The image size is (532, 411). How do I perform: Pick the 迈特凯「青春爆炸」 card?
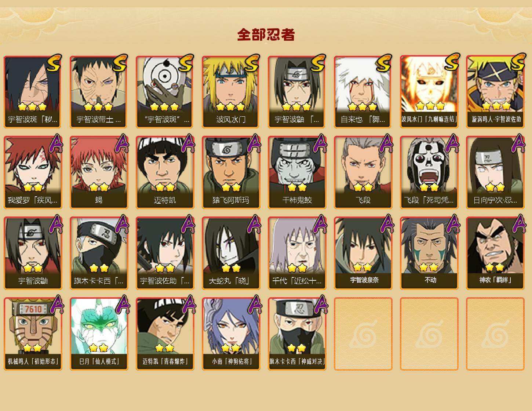pos(165,334)
